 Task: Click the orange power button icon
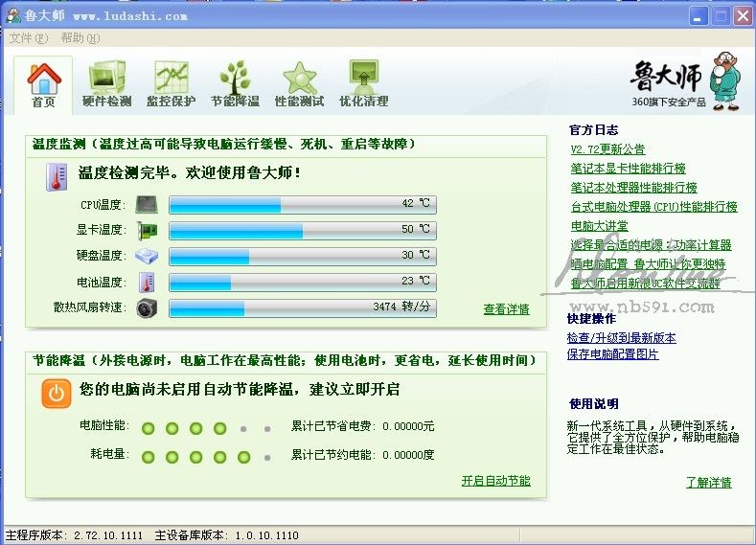(56, 393)
